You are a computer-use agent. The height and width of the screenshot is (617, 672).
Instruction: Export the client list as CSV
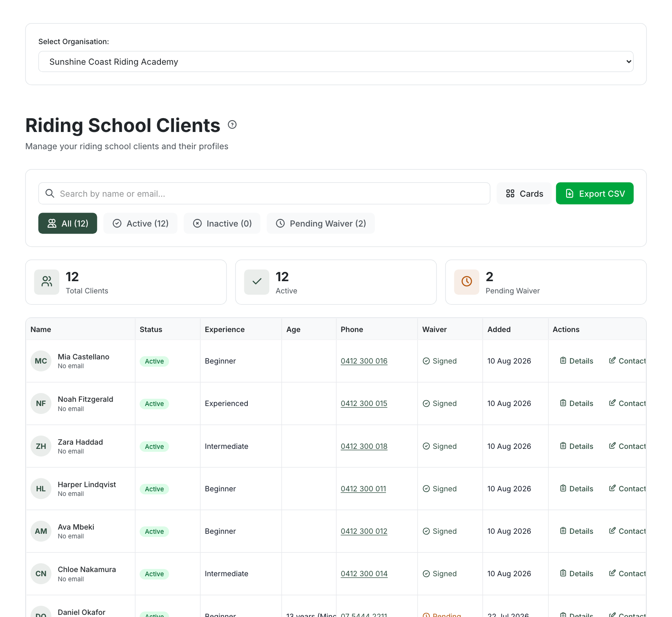[595, 193]
